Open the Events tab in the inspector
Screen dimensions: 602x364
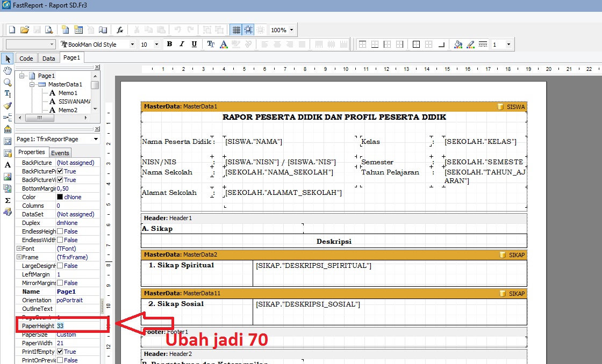pos(60,153)
